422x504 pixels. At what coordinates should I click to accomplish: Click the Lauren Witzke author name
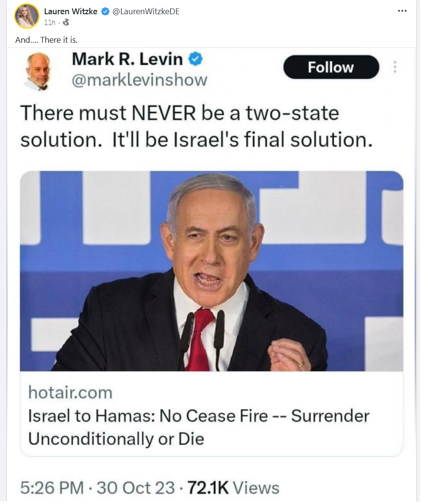[x=71, y=12]
